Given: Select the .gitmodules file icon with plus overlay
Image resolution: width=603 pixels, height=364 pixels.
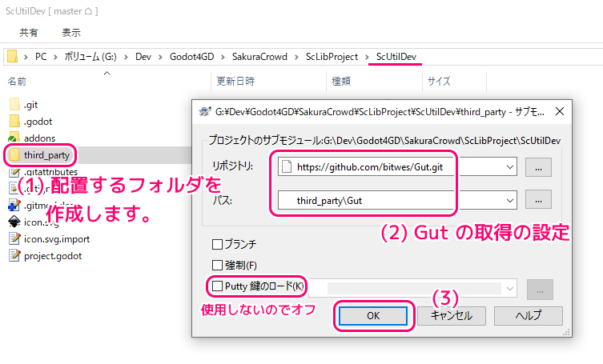Looking at the screenshot, I should point(14,206).
